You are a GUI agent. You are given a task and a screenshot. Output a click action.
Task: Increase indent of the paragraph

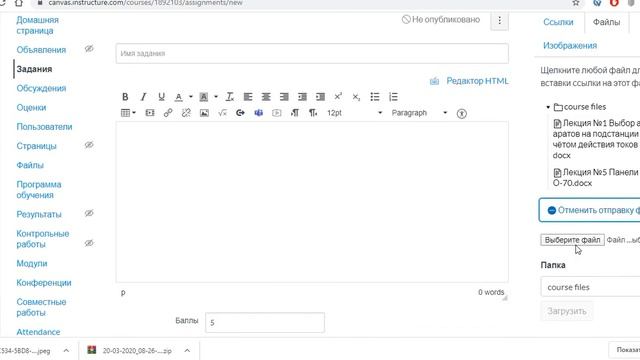coord(320,97)
